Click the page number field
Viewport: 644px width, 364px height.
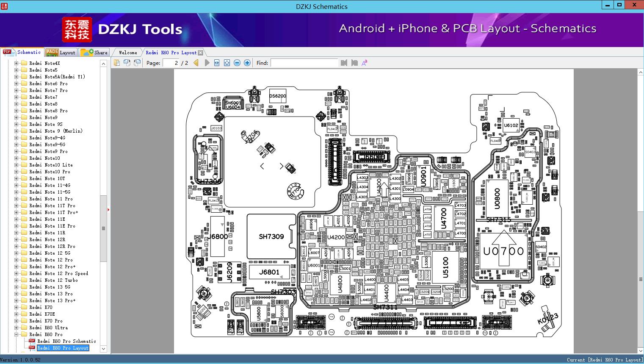[x=171, y=63]
